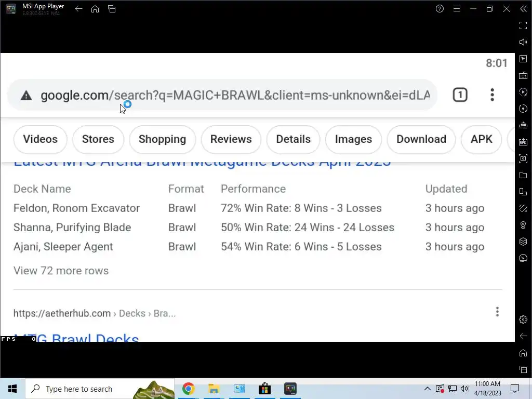Select the Videos filter chip
The height and width of the screenshot is (399, 532).
point(41,139)
